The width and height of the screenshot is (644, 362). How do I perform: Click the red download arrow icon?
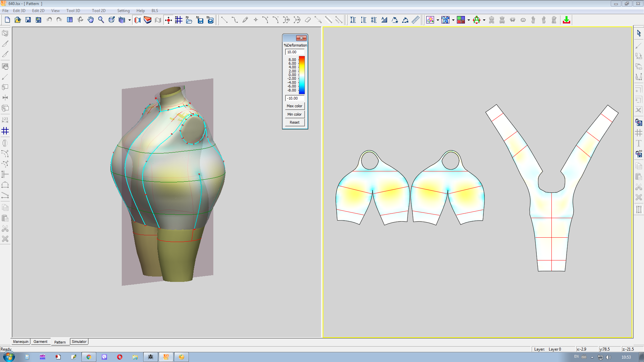click(567, 20)
